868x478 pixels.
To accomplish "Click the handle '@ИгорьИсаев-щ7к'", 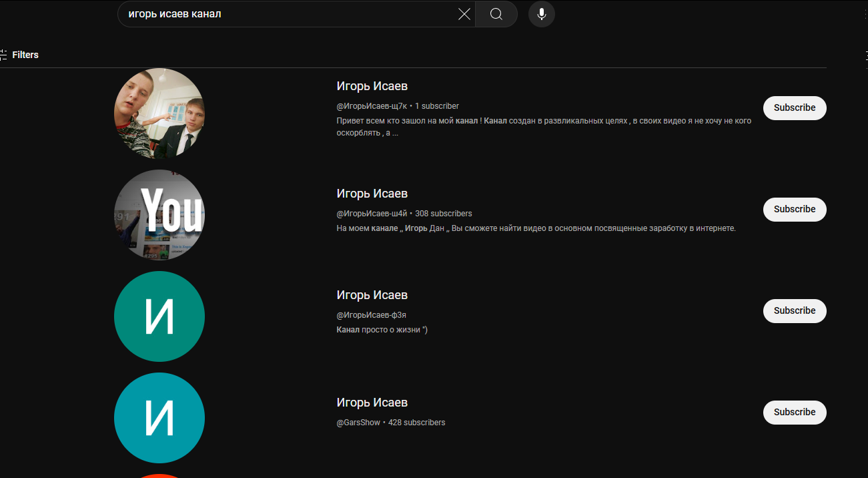I will coord(372,106).
